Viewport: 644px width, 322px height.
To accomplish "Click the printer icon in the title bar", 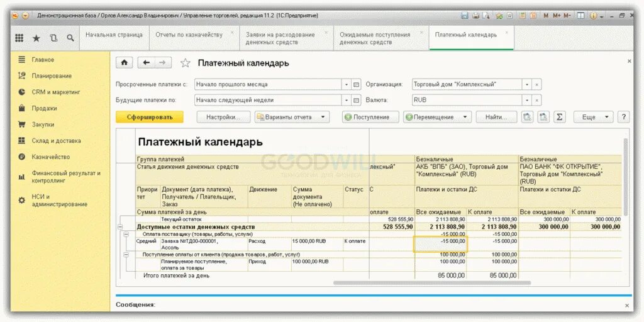I will pos(475,16).
